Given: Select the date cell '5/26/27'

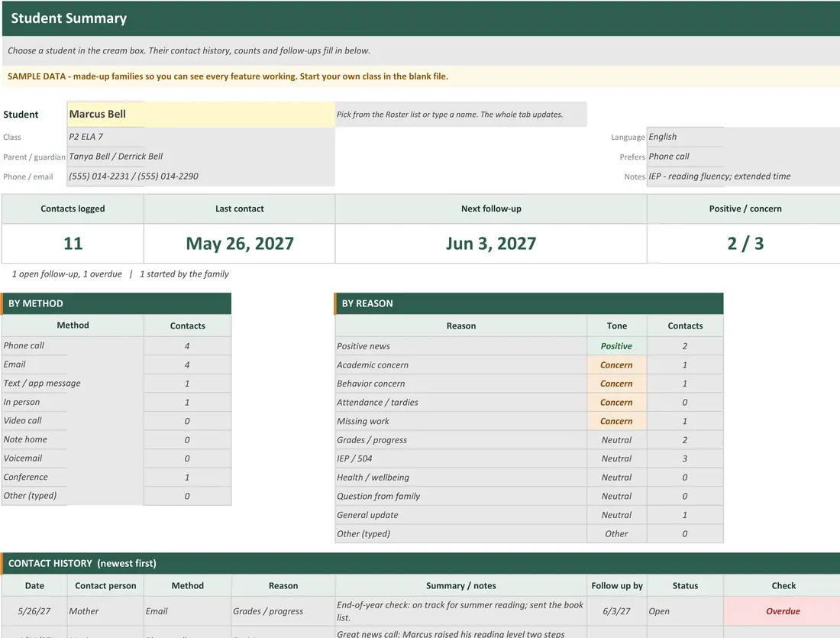Looking at the screenshot, I should 34,611.
